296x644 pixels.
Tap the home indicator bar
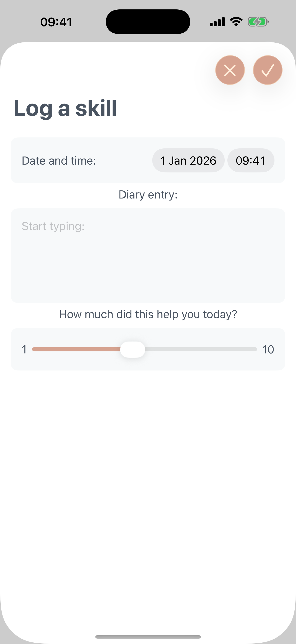148,637
